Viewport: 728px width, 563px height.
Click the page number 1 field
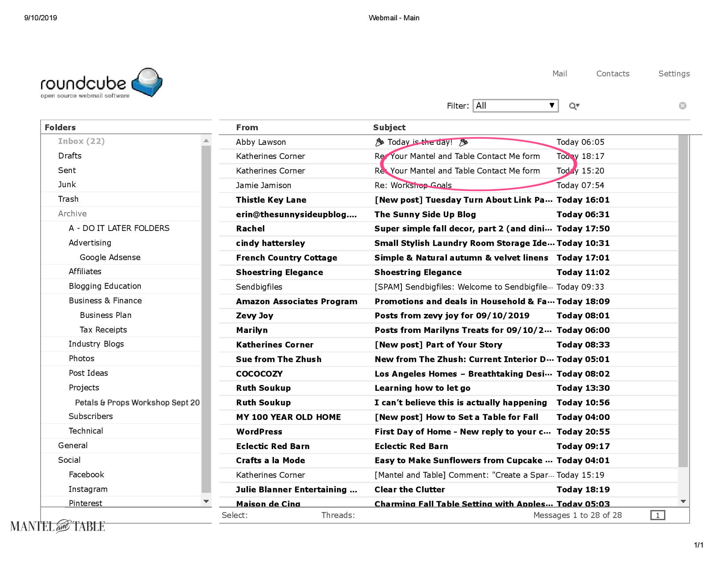coord(657,515)
